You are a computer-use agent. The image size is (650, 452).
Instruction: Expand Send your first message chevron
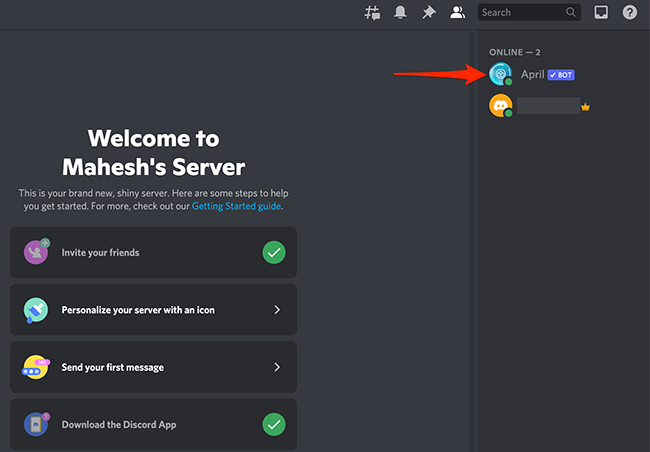click(277, 367)
